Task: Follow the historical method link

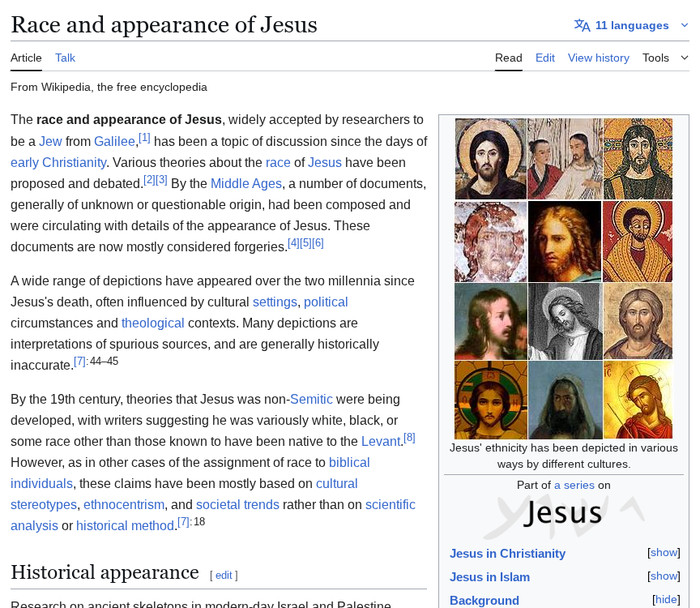Action: pos(125,525)
